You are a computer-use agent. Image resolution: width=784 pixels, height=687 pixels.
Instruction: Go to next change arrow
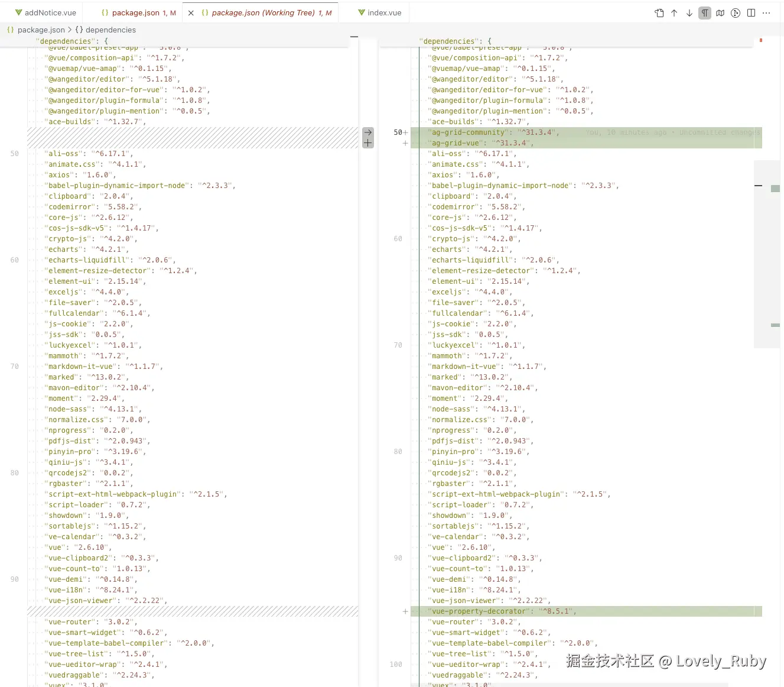[x=689, y=13]
